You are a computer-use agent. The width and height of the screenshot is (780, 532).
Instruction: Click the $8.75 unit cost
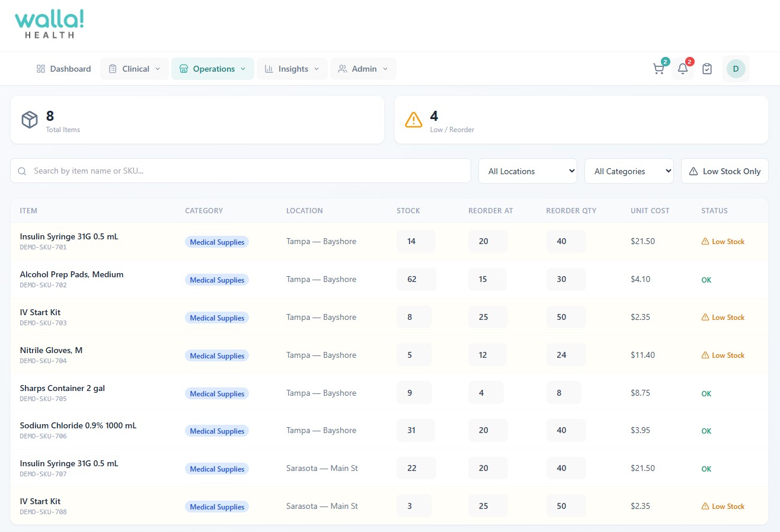[641, 393]
